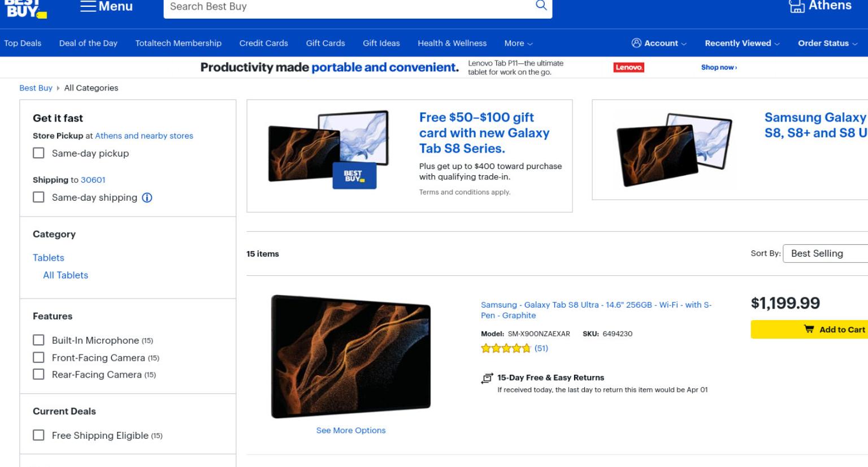Click the five-star rating for Tab S8 Ultra

point(506,348)
